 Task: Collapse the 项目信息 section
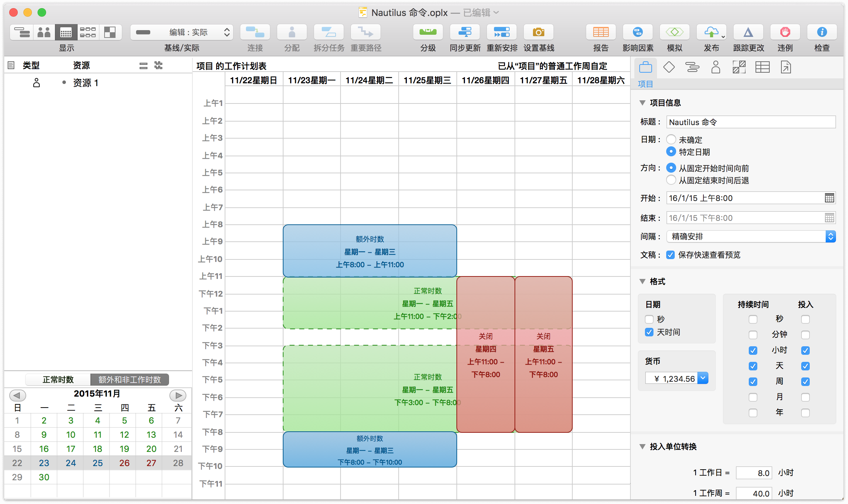click(642, 103)
